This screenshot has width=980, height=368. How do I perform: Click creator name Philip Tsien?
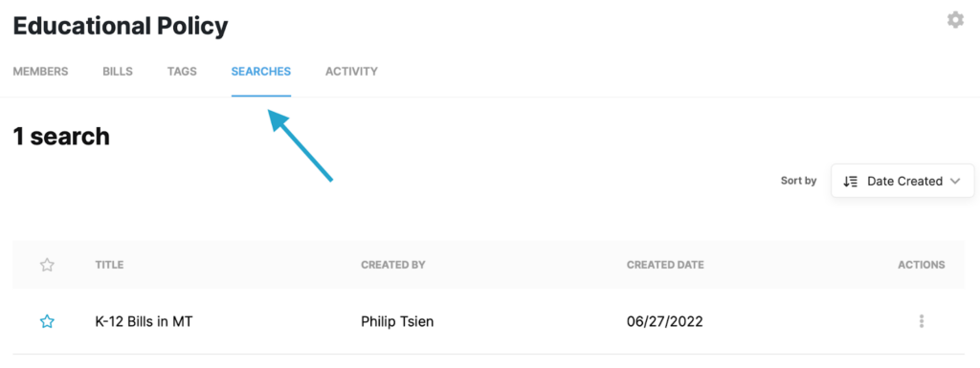(x=397, y=322)
